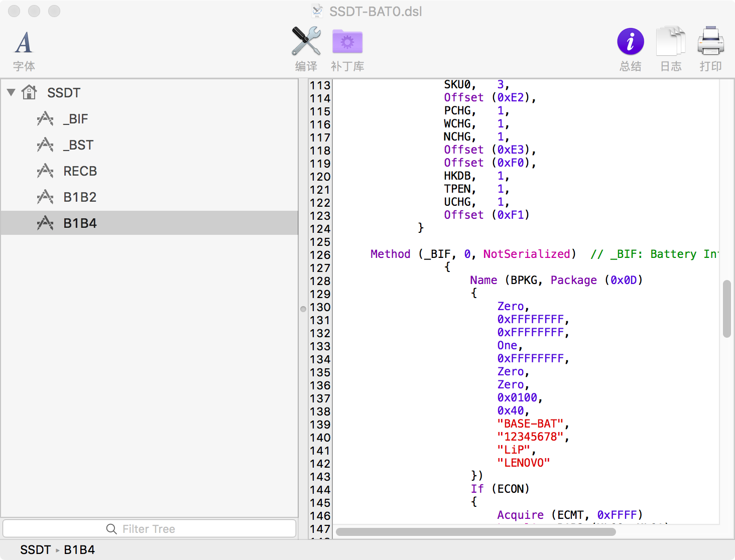The image size is (735, 560).
Task: Select the RECB item in tree
Action: click(80, 171)
